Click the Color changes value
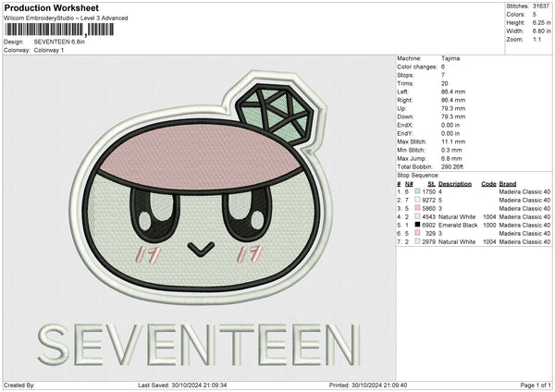This screenshot has height=392, width=555. click(x=443, y=67)
